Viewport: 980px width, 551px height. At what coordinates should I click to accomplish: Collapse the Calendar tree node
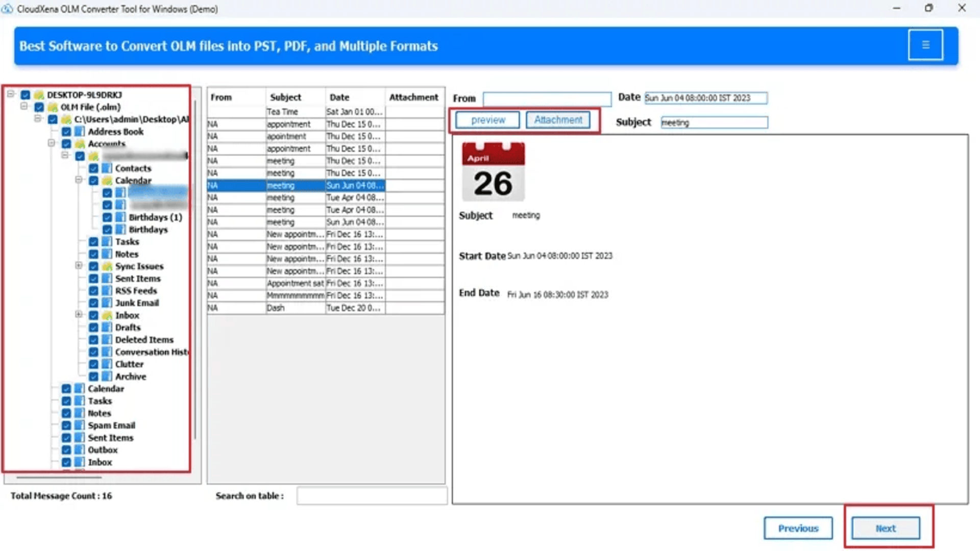[x=78, y=180]
